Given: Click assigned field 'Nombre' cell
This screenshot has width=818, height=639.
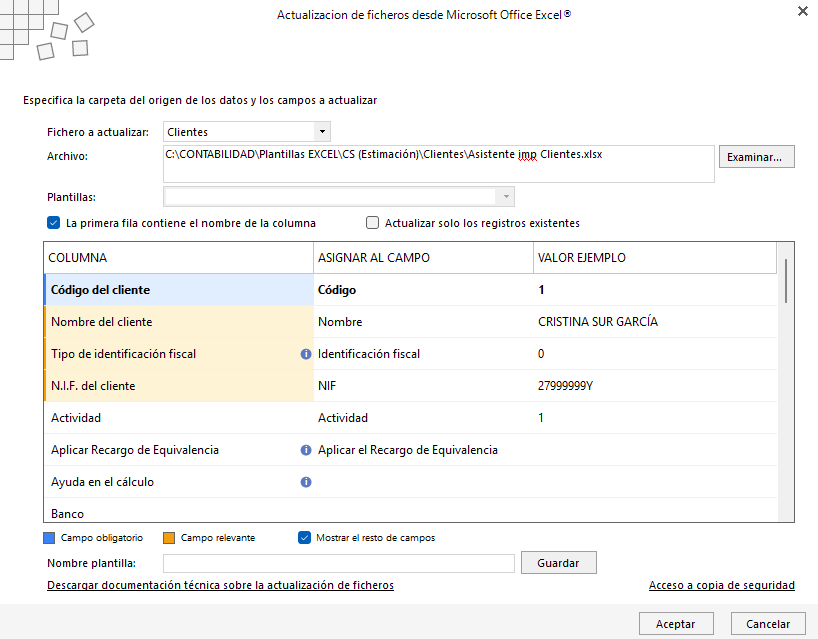Looking at the screenshot, I should [x=423, y=322].
